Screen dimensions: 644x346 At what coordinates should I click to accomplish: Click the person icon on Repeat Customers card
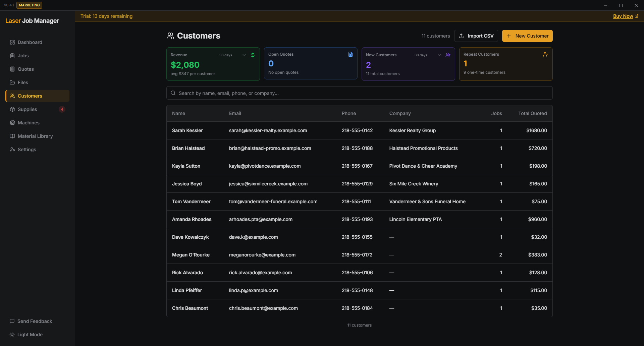coord(545,54)
